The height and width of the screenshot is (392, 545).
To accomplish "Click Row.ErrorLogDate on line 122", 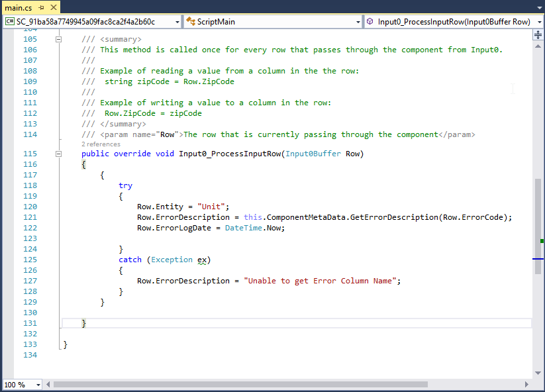I will pos(174,228).
